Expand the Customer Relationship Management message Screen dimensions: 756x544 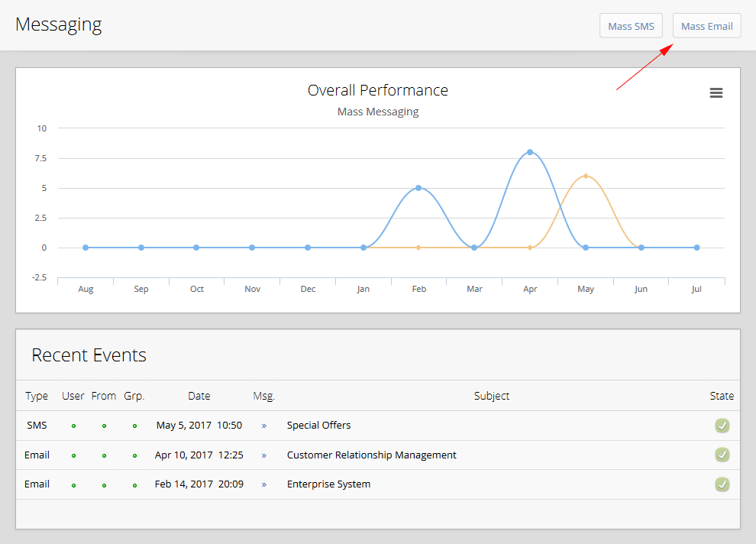(x=263, y=455)
